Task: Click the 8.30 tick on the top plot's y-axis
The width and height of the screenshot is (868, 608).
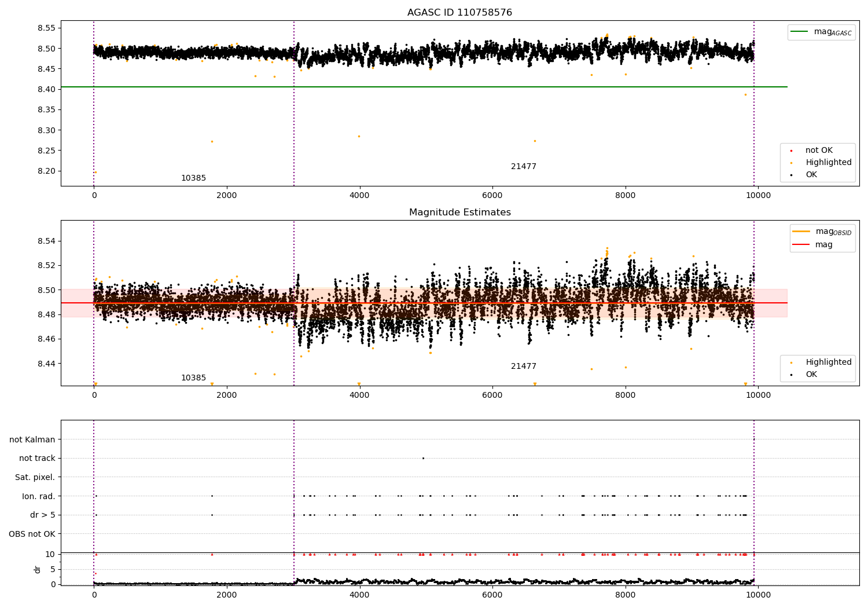Action: click(45, 131)
